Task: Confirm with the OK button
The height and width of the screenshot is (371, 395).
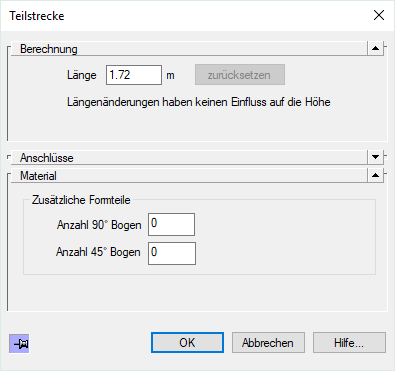Action: click(187, 342)
